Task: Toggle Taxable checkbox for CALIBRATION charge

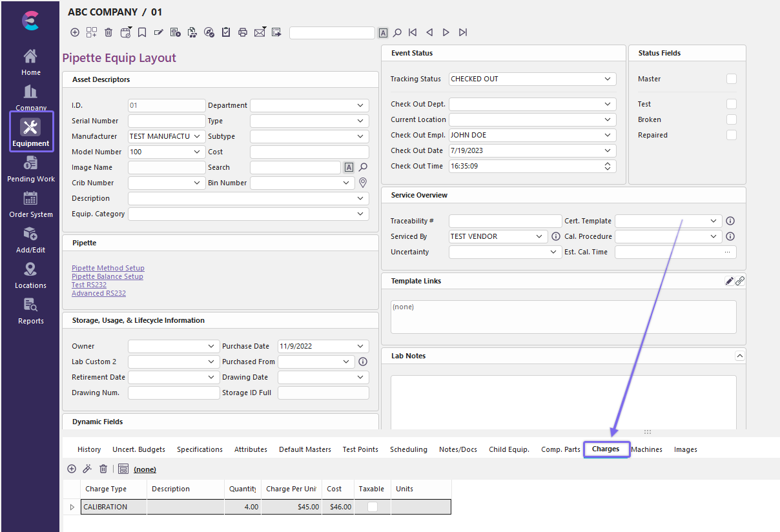Action: (372, 507)
